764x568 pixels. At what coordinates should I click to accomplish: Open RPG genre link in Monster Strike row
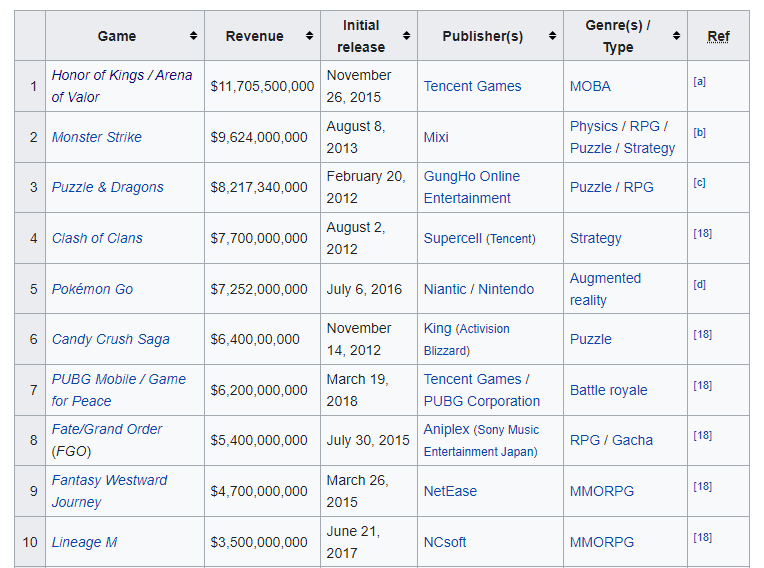coord(644,126)
